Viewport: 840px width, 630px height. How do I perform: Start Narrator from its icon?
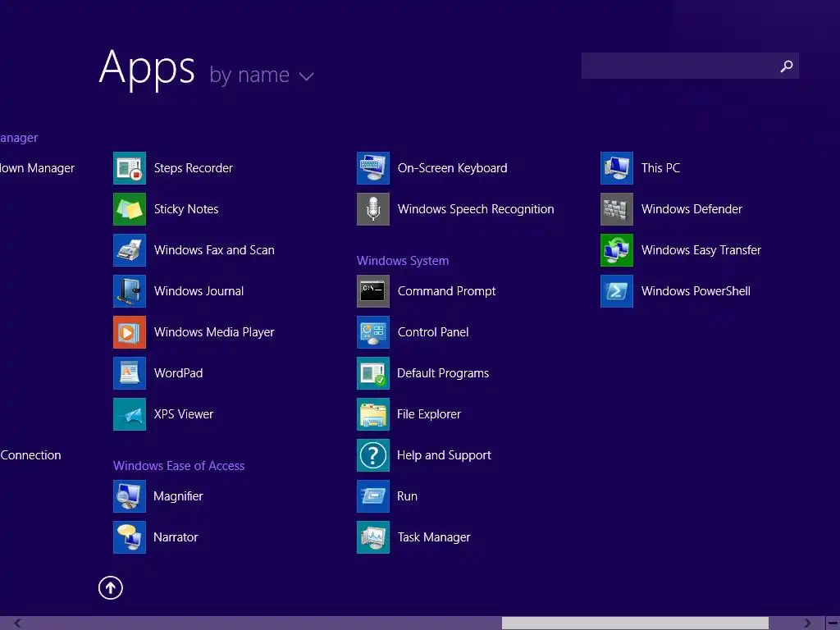coord(129,536)
